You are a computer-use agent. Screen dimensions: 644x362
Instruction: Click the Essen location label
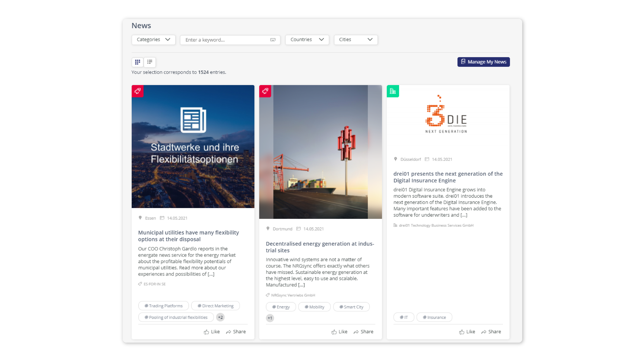pyautogui.click(x=150, y=218)
